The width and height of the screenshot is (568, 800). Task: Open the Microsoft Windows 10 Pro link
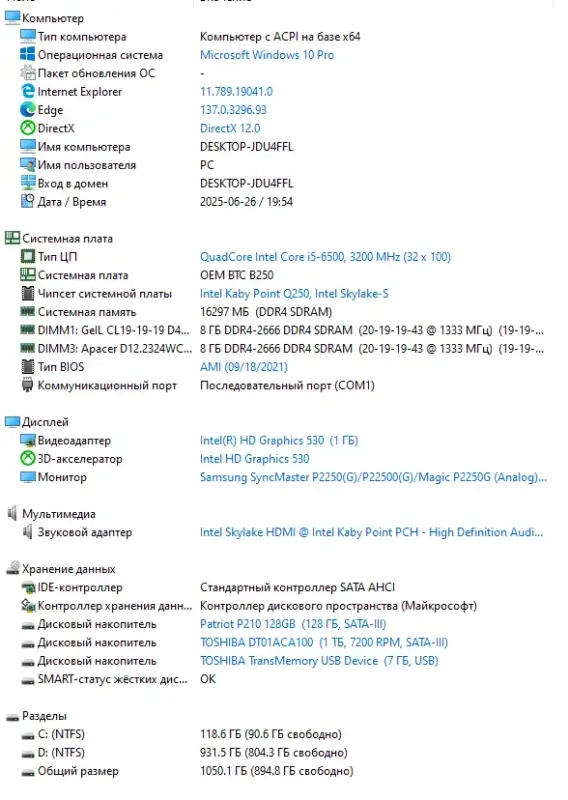[x=267, y=55]
